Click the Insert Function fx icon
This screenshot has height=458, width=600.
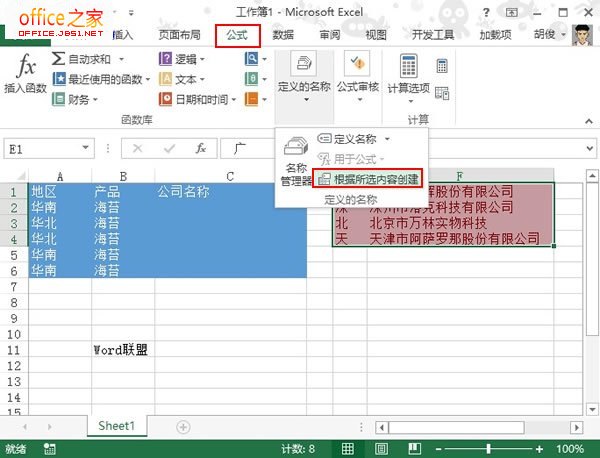26,65
